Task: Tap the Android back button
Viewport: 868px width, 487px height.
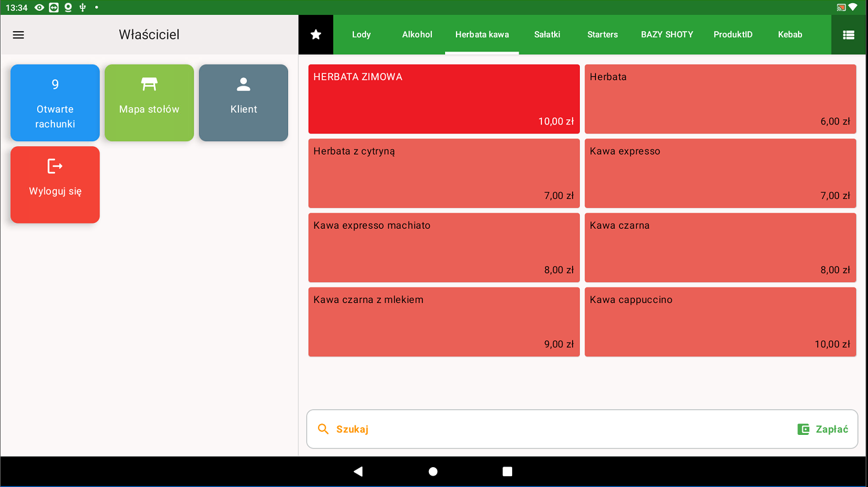Action: [358, 471]
